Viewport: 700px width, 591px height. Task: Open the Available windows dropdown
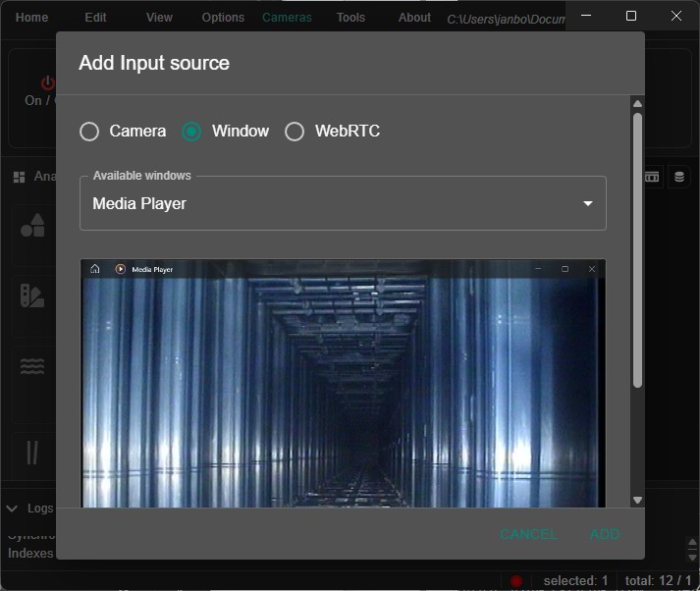[343, 203]
